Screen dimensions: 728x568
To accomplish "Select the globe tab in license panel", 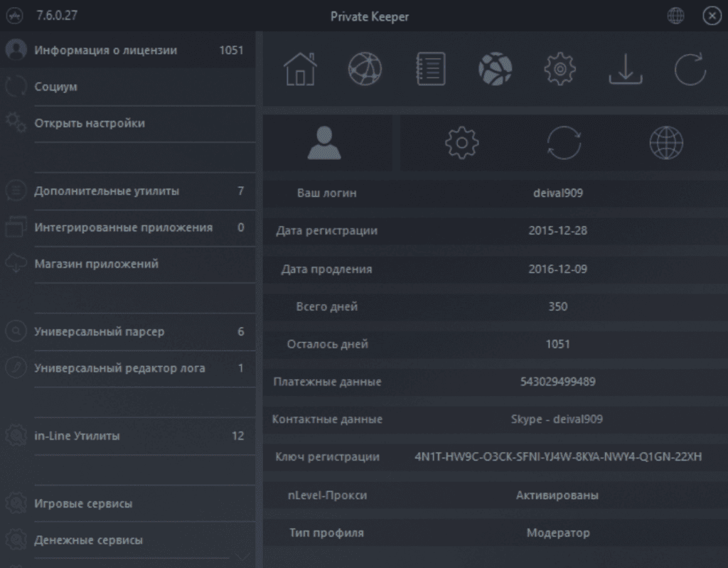I will 666,143.
